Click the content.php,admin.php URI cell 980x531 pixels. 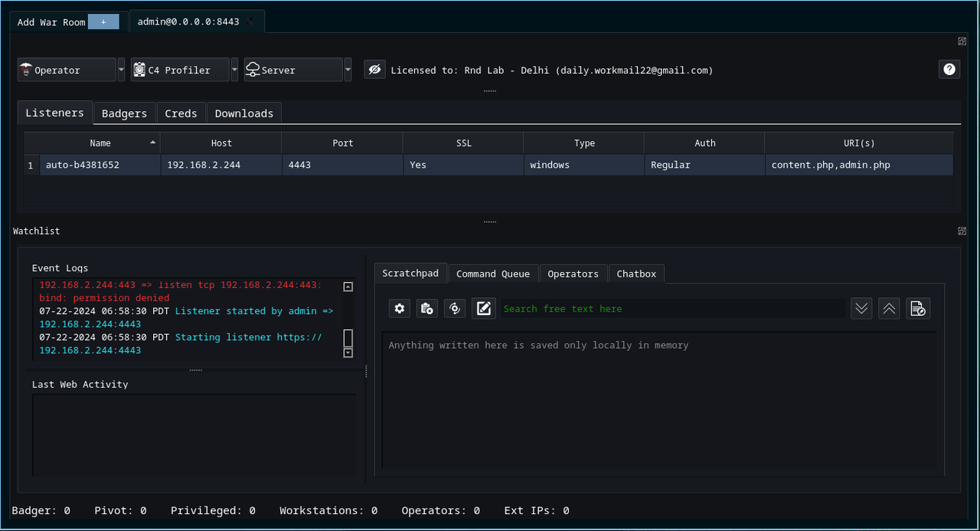pos(859,165)
